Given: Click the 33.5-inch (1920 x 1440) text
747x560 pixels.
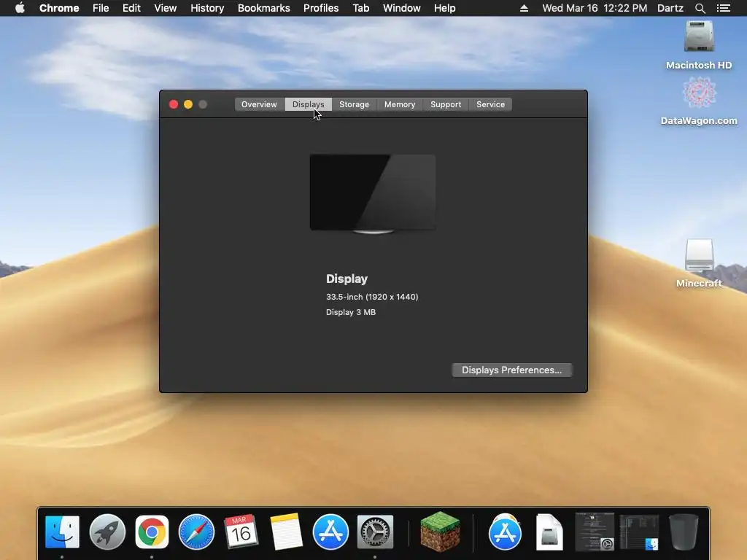Looking at the screenshot, I should [x=372, y=297].
